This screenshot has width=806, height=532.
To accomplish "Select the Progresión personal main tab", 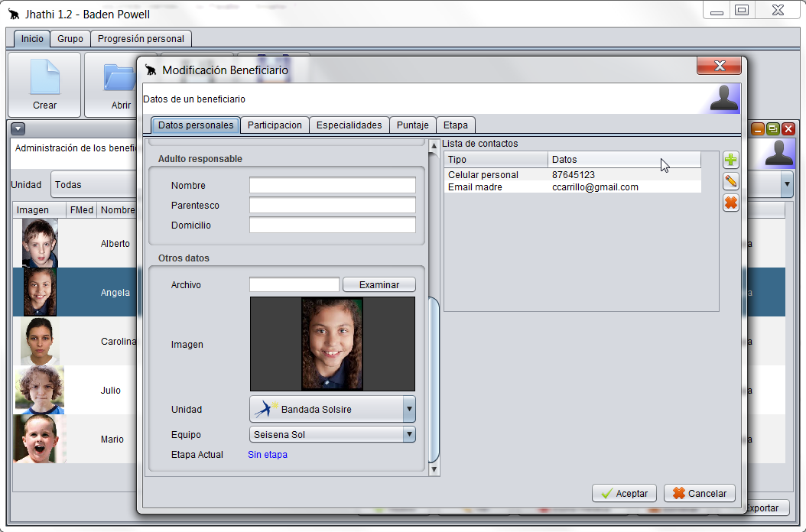I will pos(141,38).
